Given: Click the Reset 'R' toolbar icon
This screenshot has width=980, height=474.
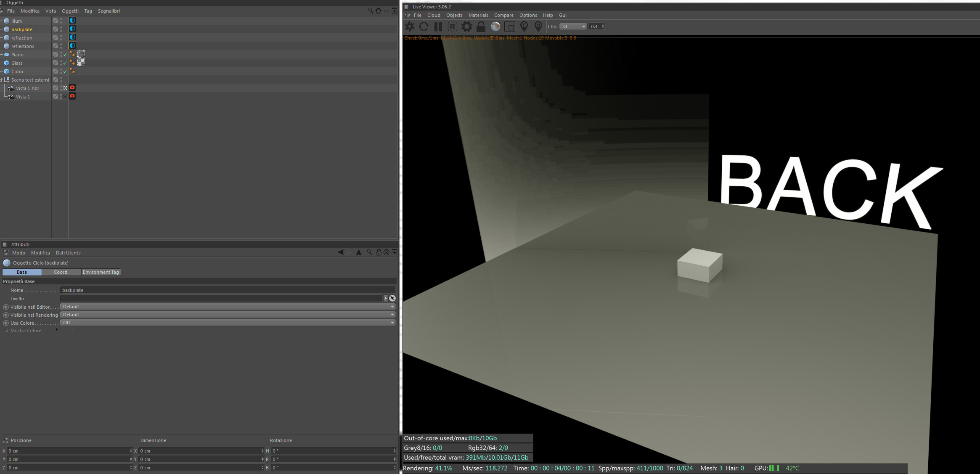Looking at the screenshot, I should coord(452,26).
